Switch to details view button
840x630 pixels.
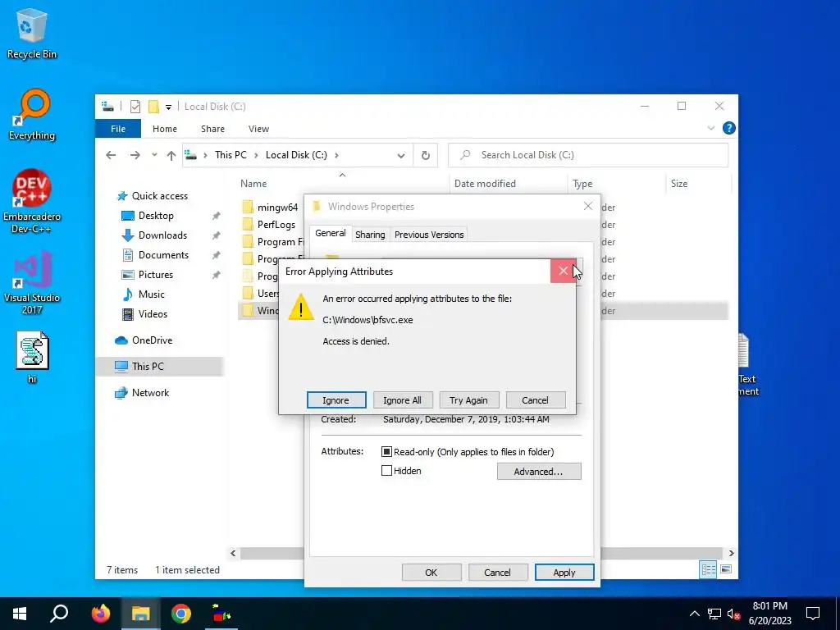tap(708, 569)
